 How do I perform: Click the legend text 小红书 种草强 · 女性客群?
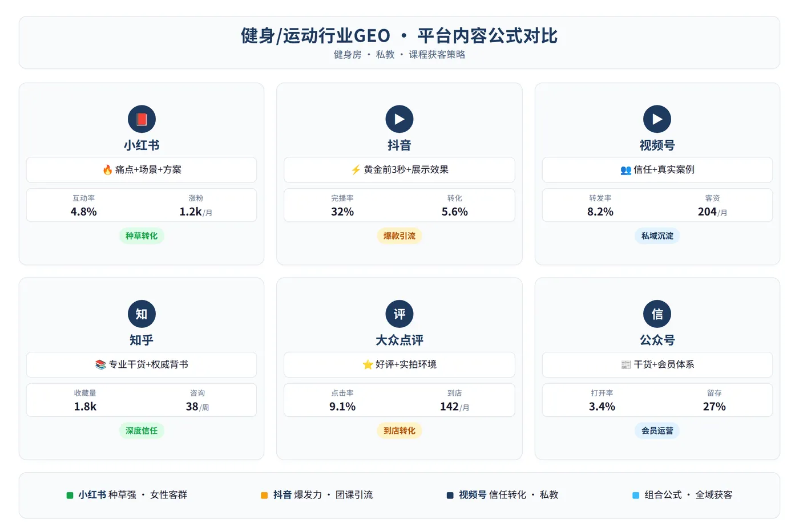[x=133, y=496]
